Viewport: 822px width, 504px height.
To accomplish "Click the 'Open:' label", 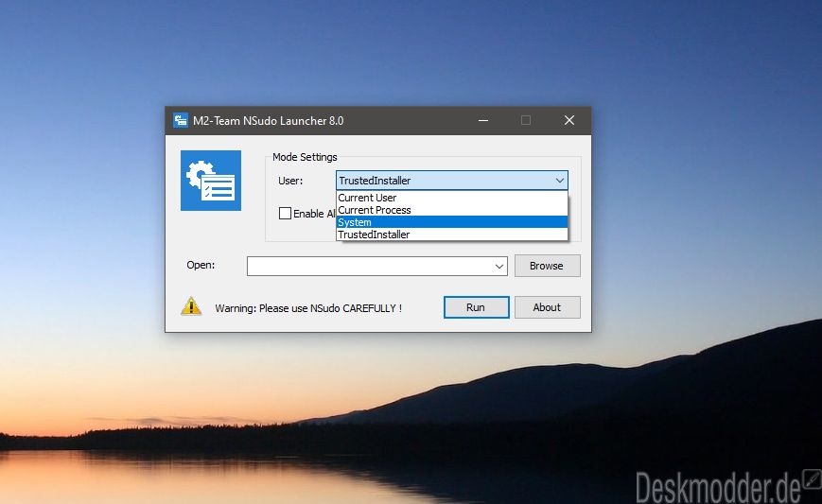I will [x=201, y=265].
